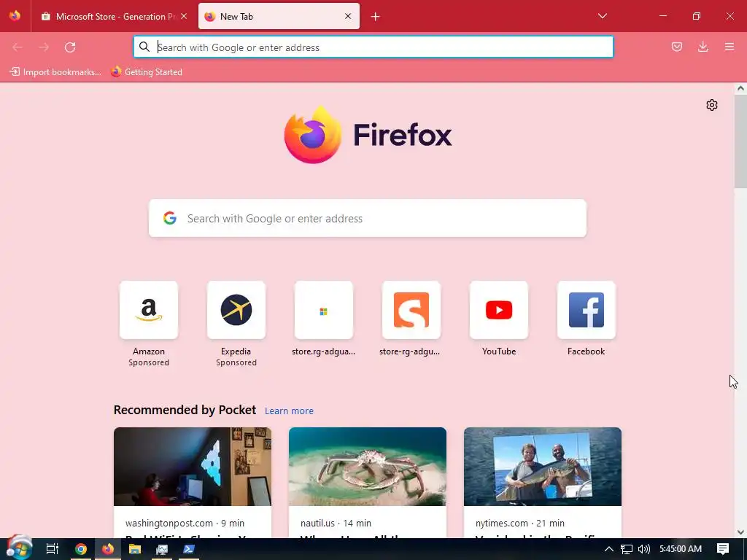Open the Windows Start menu
This screenshot has height=560, width=747.
tap(18, 548)
